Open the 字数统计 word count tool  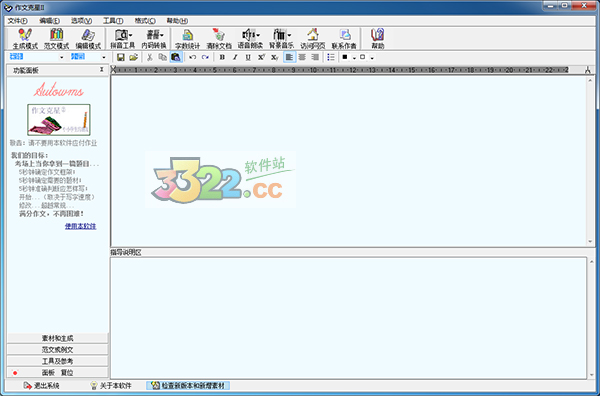tap(188, 39)
